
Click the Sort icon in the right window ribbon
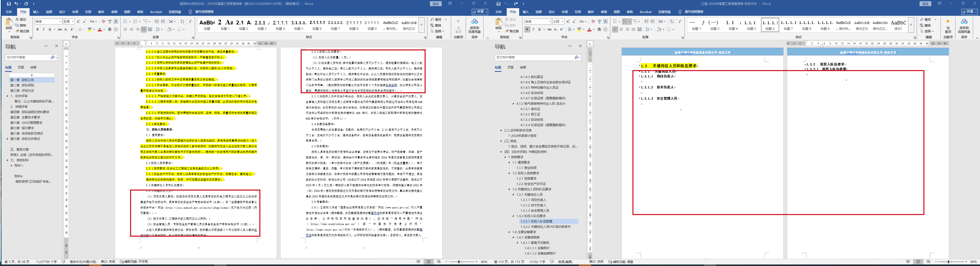point(672,22)
